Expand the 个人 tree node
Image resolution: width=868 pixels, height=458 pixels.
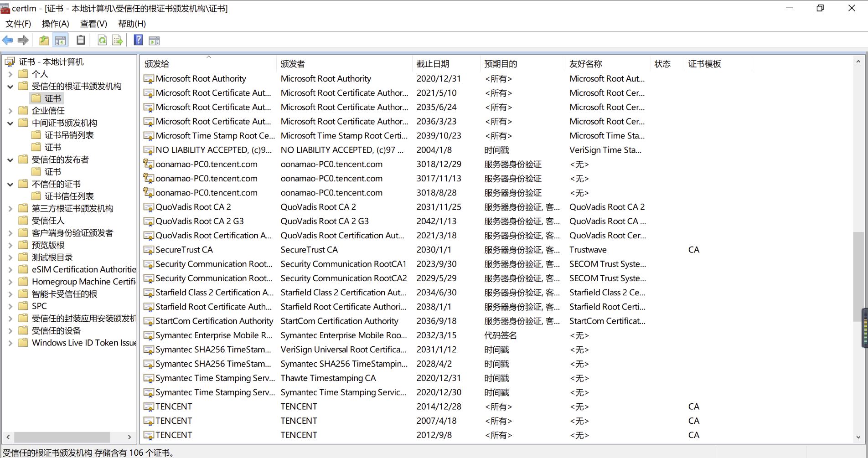tap(10, 74)
